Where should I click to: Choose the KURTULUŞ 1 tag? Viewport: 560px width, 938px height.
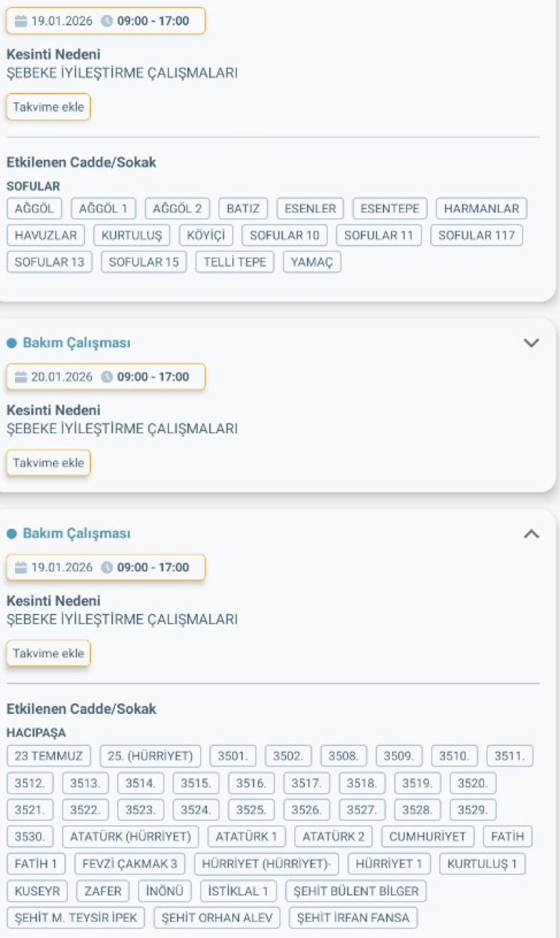(482, 864)
